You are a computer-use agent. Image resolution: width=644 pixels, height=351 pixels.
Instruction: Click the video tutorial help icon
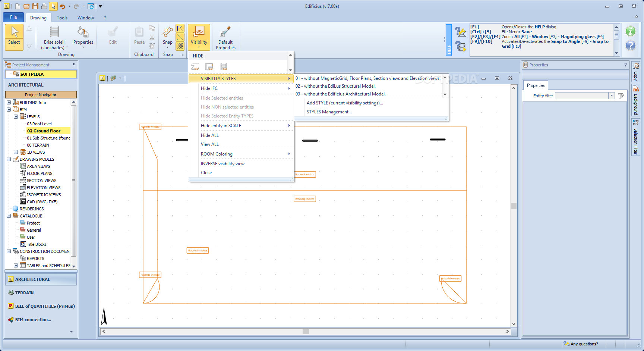(461, 46)
